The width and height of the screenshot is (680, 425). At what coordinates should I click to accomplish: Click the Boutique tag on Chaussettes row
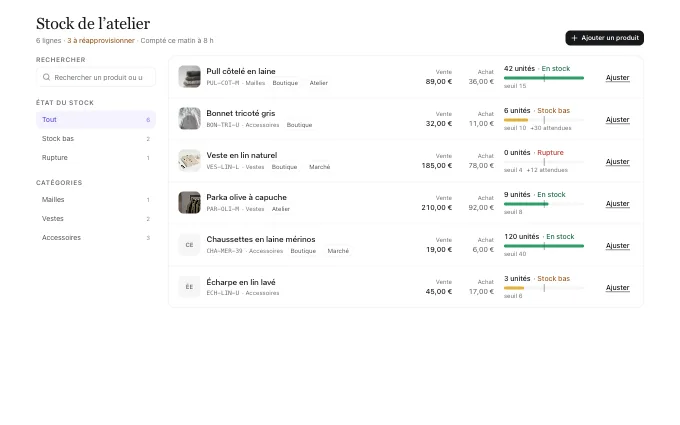(303, 251)
